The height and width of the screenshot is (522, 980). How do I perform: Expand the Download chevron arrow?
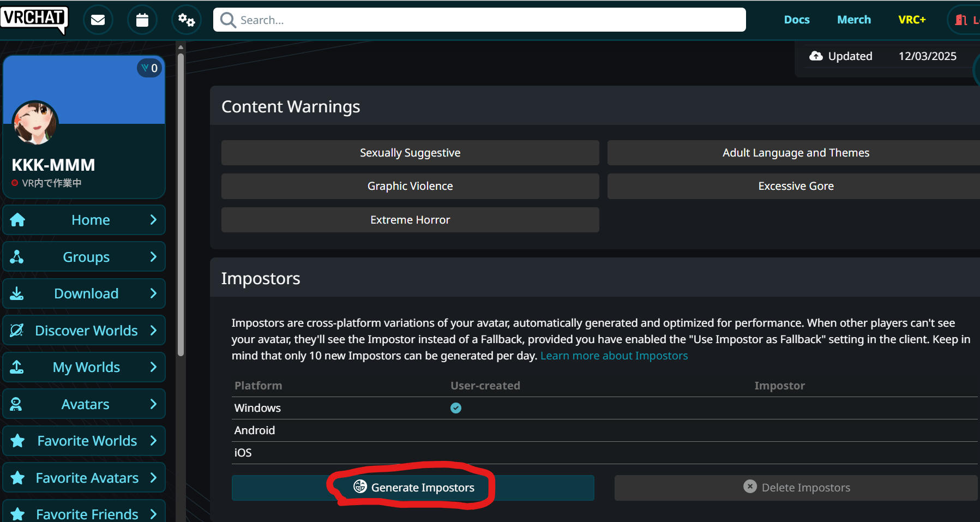coord(153,293)
